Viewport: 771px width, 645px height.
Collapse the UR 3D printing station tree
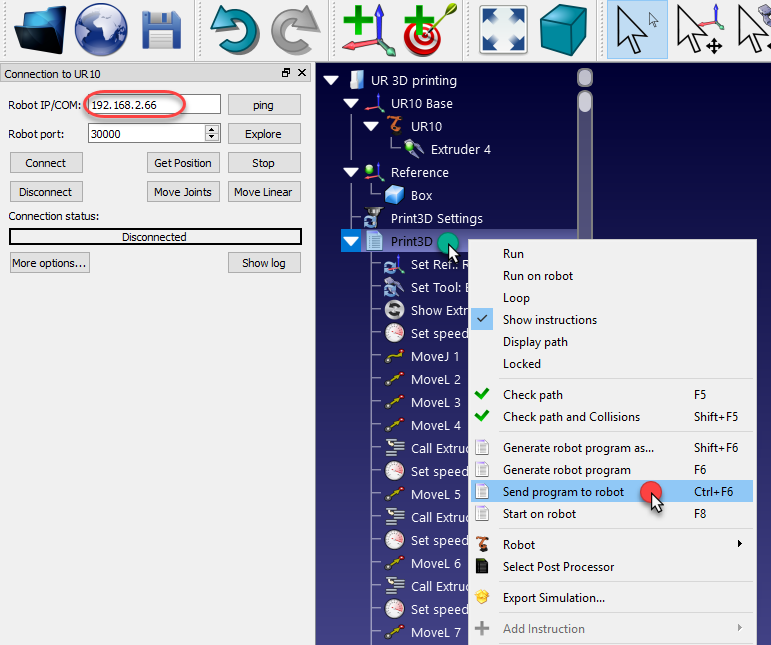pyautogui.click(x=332, y=81)
